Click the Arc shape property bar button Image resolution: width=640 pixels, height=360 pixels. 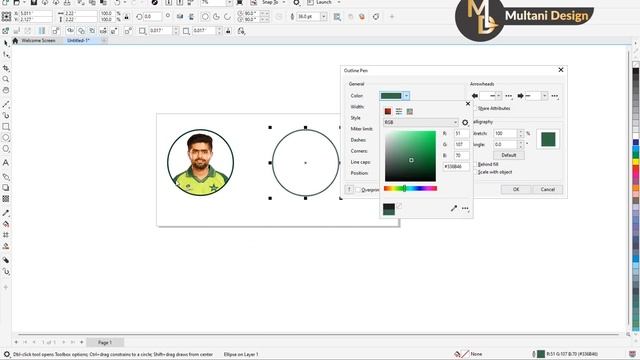pyautogui.click(x=227, y=17)
